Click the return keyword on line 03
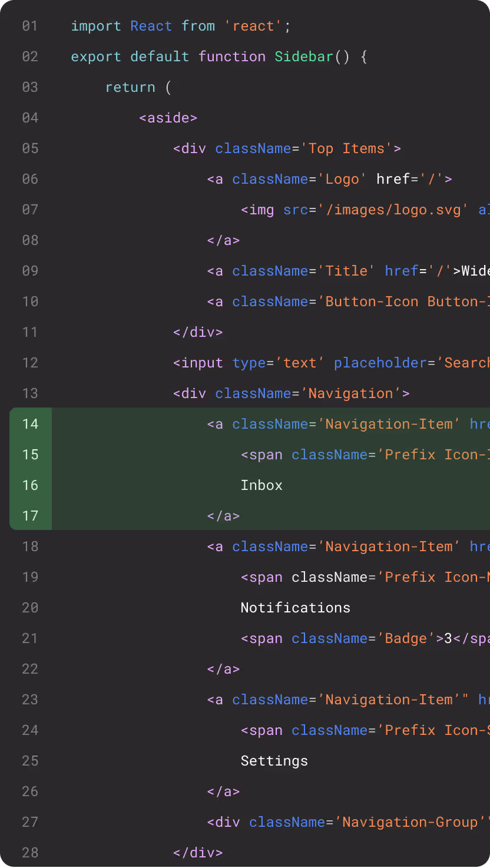 point(130,87)
